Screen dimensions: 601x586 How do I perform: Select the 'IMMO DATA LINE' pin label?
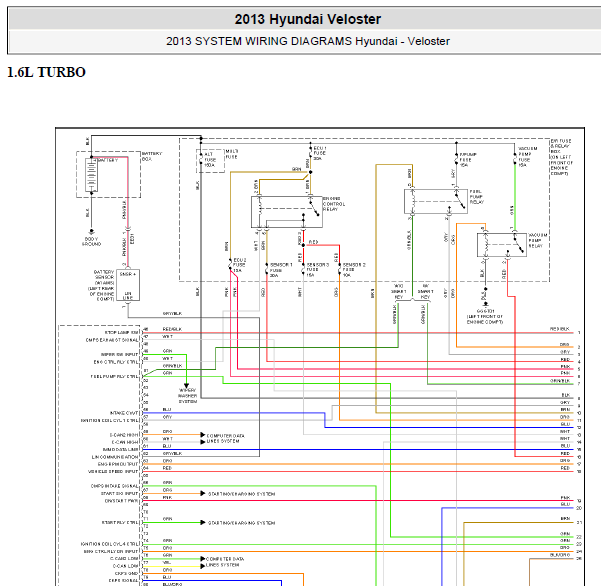pyautogui.click(x=120, y=450)
